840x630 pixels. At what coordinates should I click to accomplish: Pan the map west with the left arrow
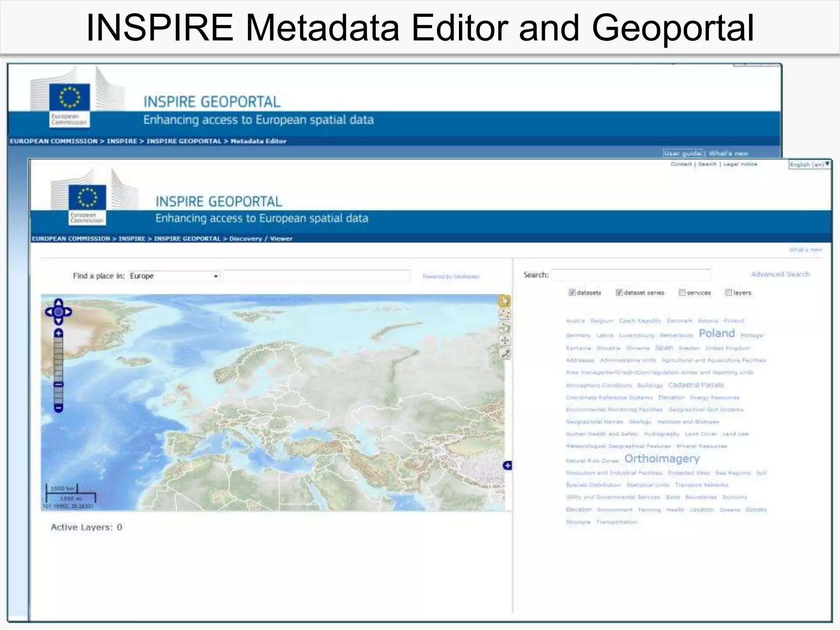pos(49,312)
